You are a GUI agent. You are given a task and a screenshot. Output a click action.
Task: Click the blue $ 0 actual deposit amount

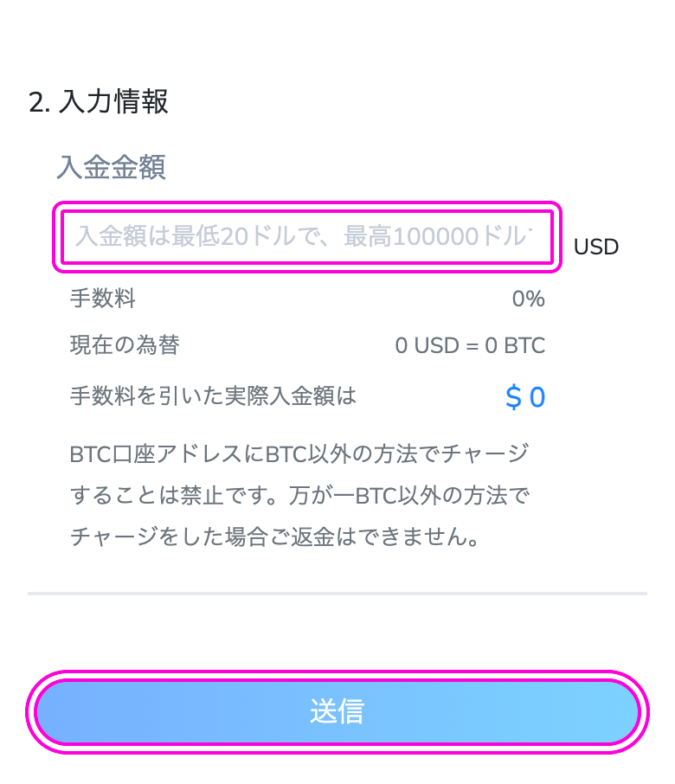coord(525,397)
